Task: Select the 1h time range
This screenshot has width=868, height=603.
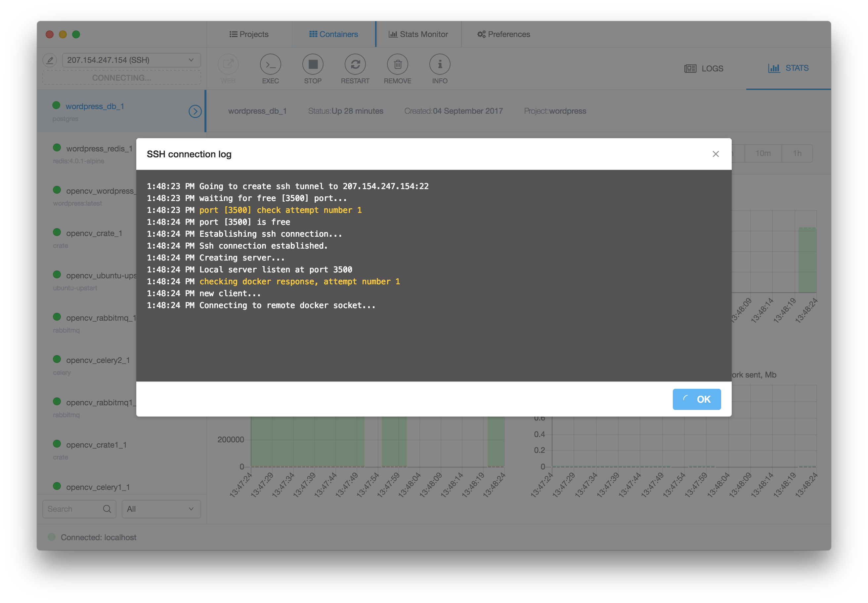Action: (x=797, y=153)
